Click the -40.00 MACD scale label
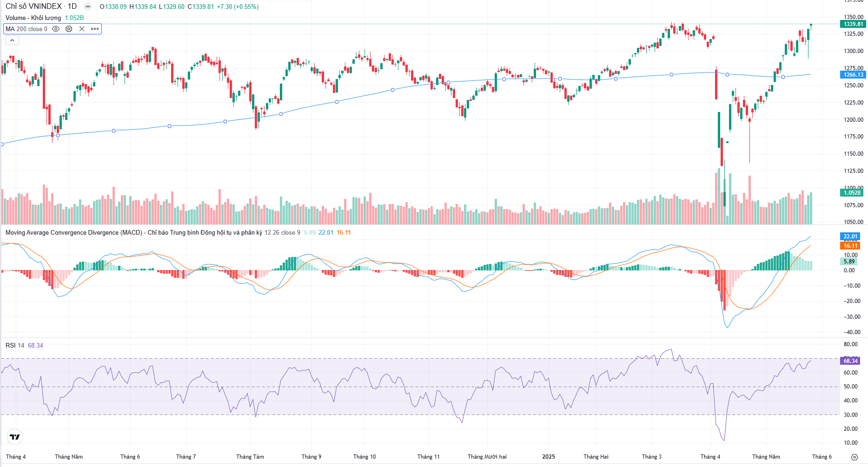The width and height of the screenshot is (868, 467). [852, 332]
